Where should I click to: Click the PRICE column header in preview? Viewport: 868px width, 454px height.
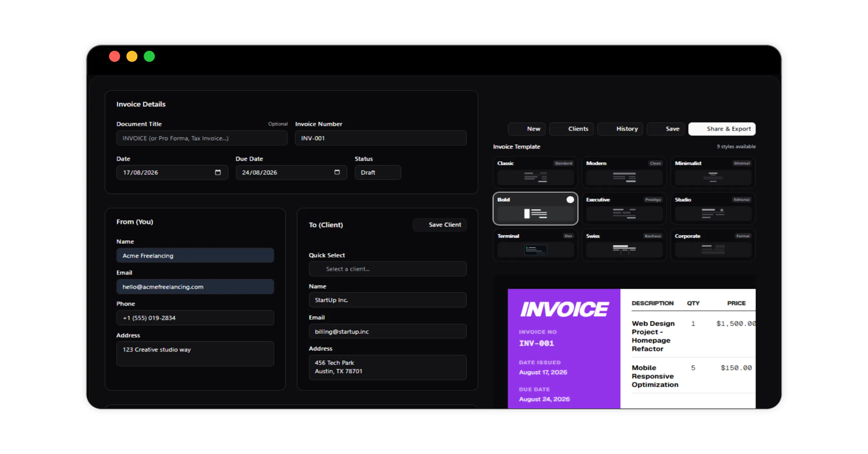736,303
